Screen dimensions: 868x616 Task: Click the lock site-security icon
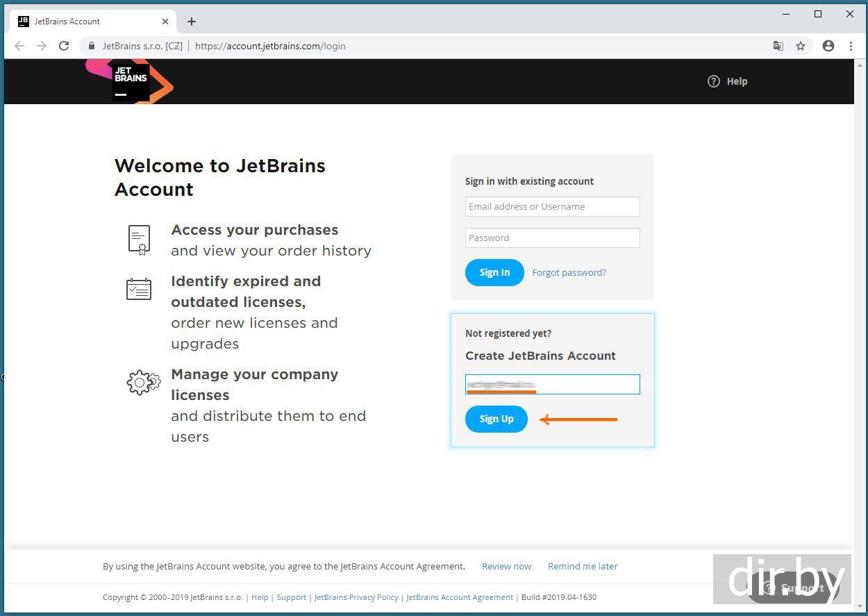coord(91,46)
